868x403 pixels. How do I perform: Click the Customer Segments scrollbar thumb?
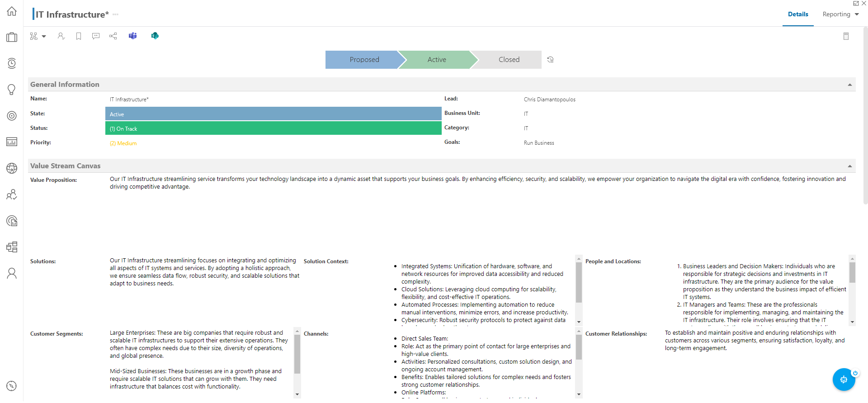(297, 354)
